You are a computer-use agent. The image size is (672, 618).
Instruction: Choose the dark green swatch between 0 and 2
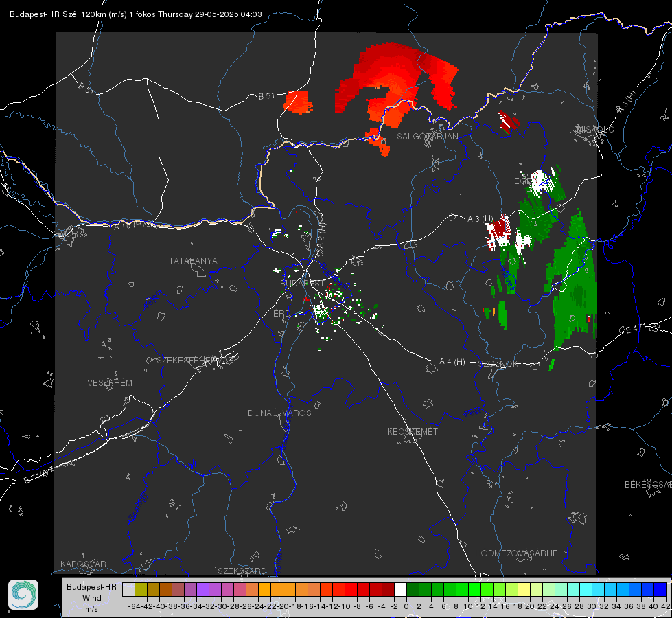point(413,589)
